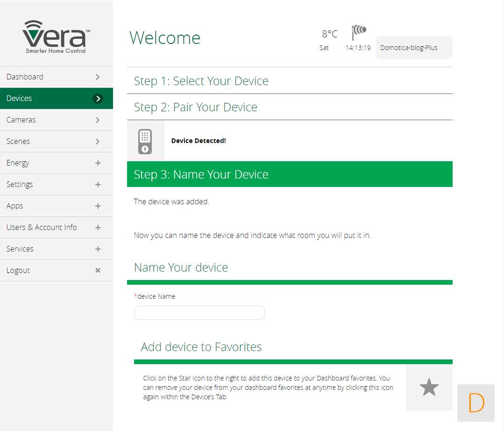Click the detected door lock icon

point(145,141)
